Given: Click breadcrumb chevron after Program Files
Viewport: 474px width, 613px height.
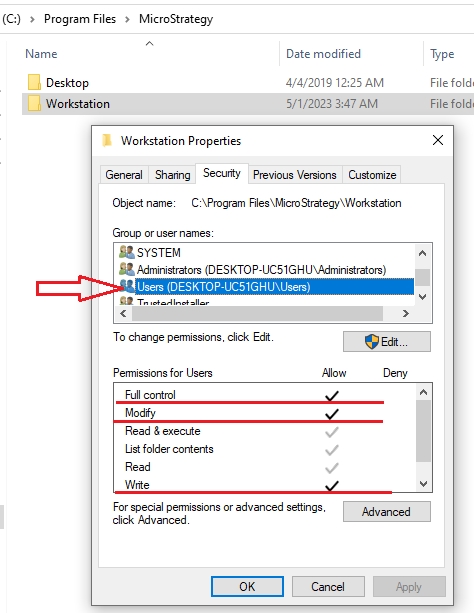Looking at the screenshot, I should tap(127, 19).
